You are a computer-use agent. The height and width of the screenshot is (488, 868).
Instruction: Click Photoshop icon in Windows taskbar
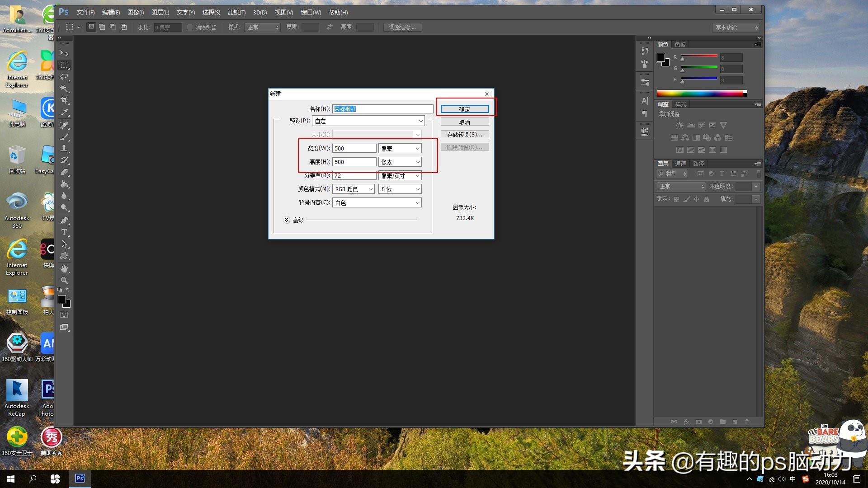point(80,479)
